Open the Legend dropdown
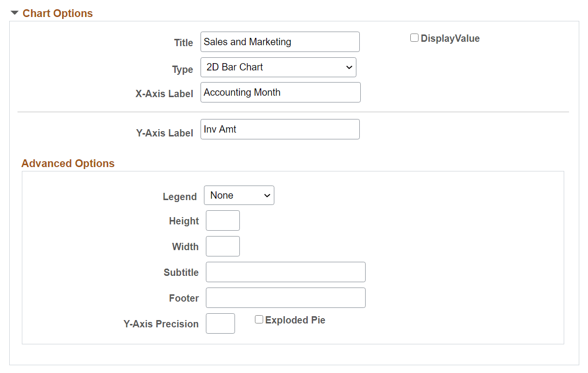588x373 pixels. [239, 195]
